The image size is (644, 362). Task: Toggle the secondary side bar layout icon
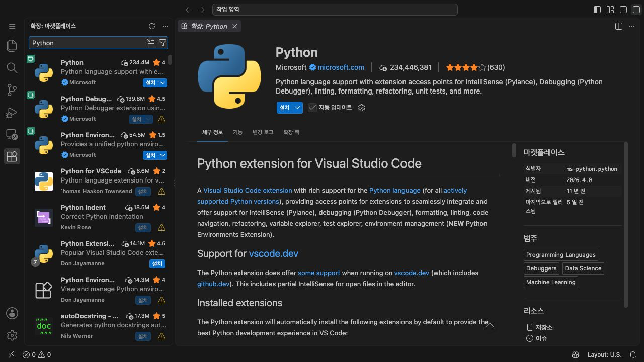click(x=636, y=10)
